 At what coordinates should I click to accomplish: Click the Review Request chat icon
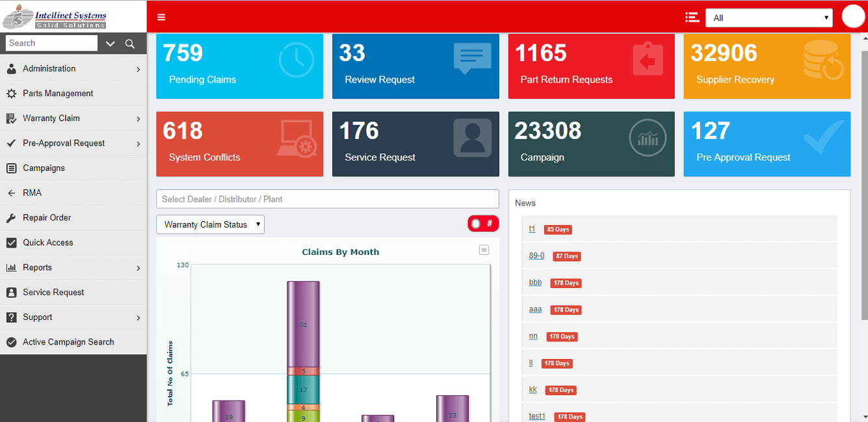coord(472,59)
